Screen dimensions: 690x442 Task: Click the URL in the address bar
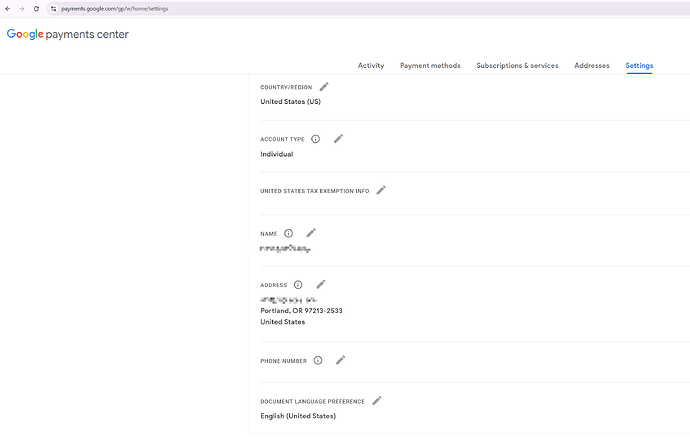114,8
